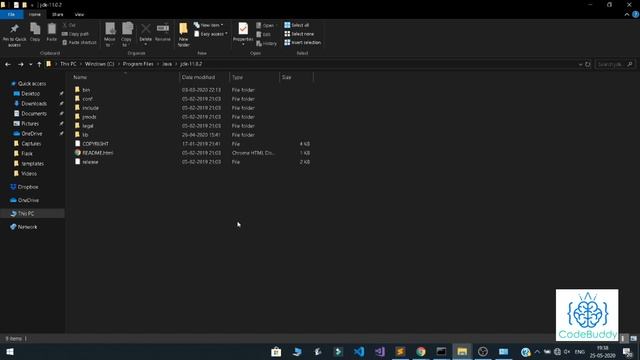Screen dimensions: 640x360
Task: Open the Move to menu
Action: click(110, 34)
